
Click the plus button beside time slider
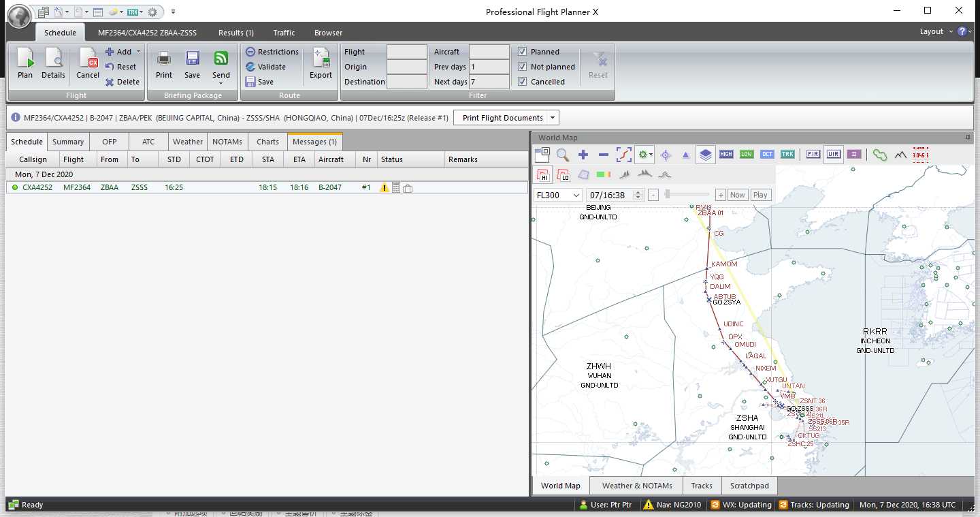[x=720, y=195]
